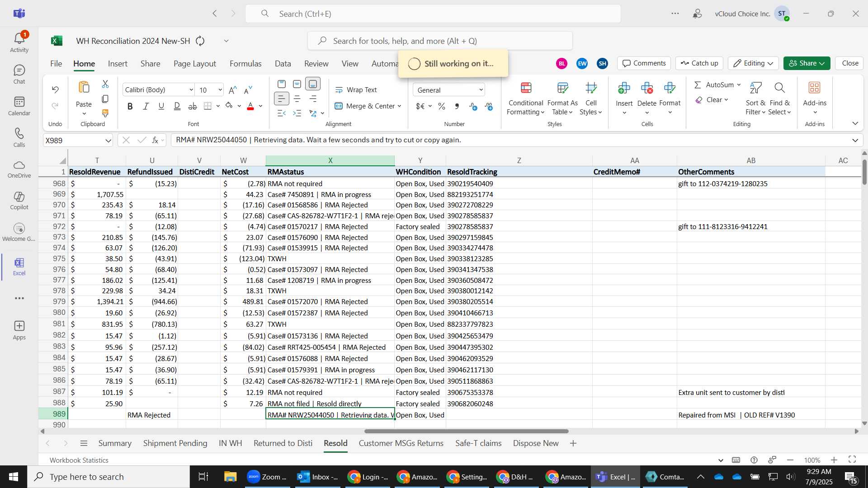Image resolution: width=868 pixels, height=488 pixels.
Task: Open Calls in Teams sidebar
Action: tap(19, 138)
